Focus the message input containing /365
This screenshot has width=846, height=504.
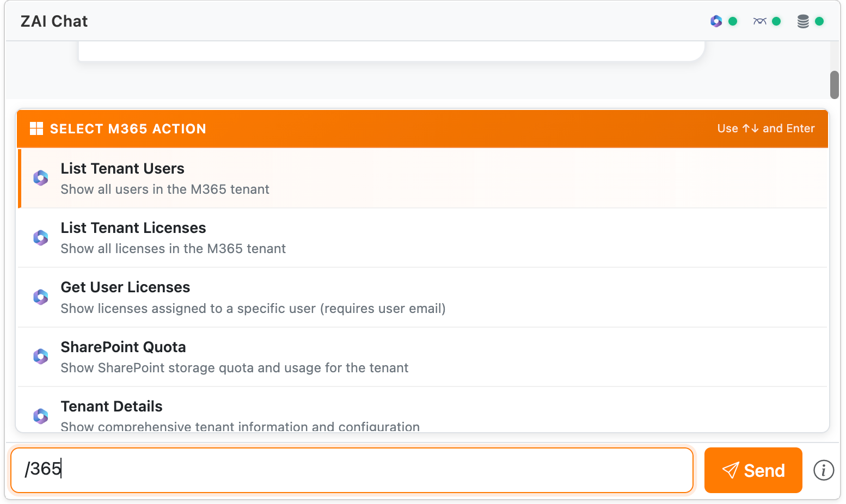coord(352,470)
